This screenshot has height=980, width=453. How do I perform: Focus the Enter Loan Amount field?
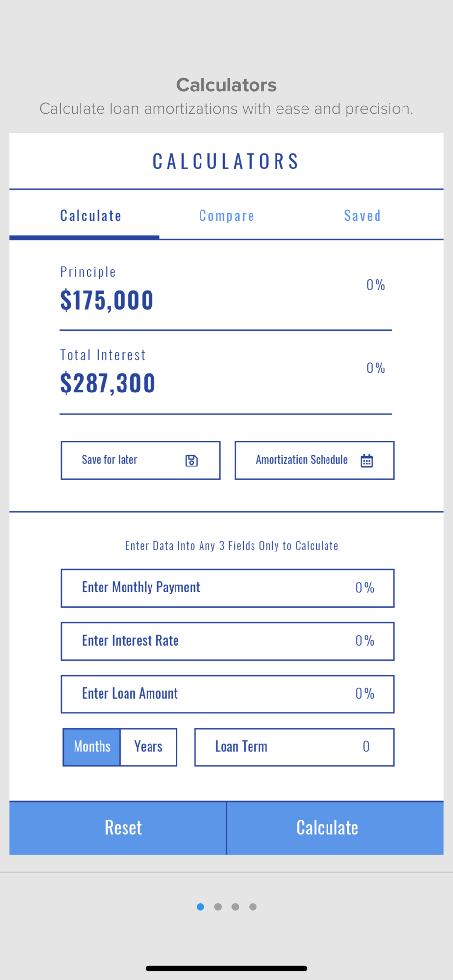click(x=227, y=694)
